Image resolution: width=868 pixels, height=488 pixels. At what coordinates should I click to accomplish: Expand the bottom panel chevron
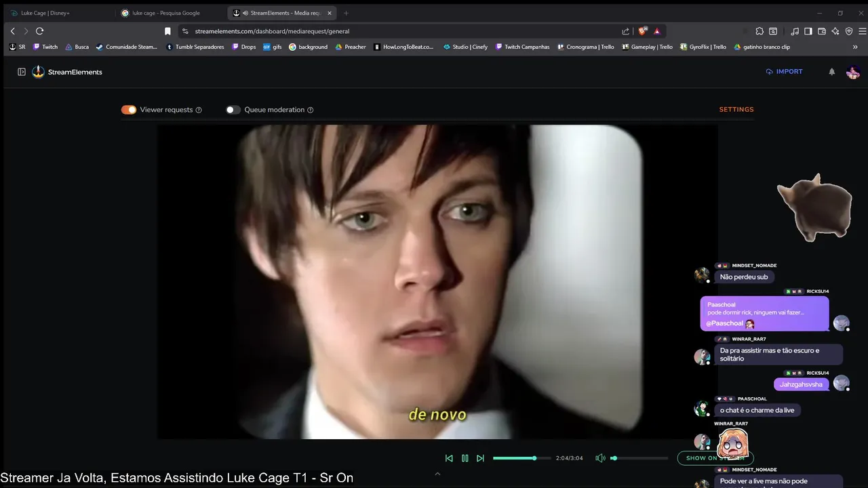click(x=437, y=474)
